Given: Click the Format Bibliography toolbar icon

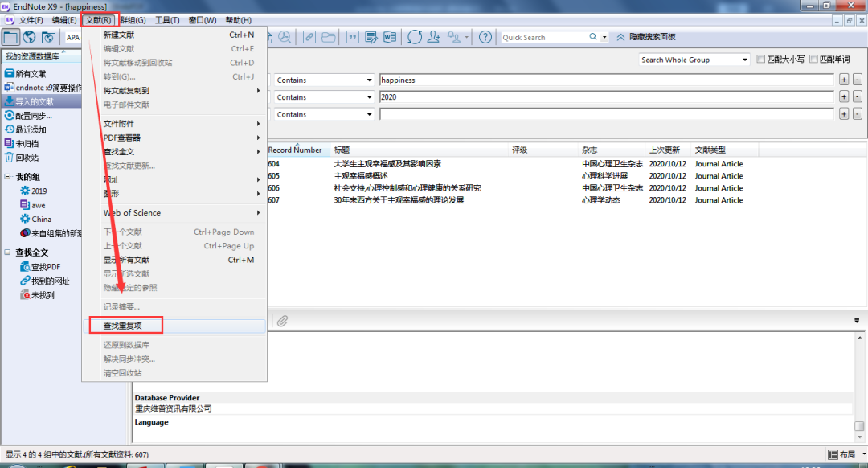Looking at the screenshot, I should tap(371, 37).
